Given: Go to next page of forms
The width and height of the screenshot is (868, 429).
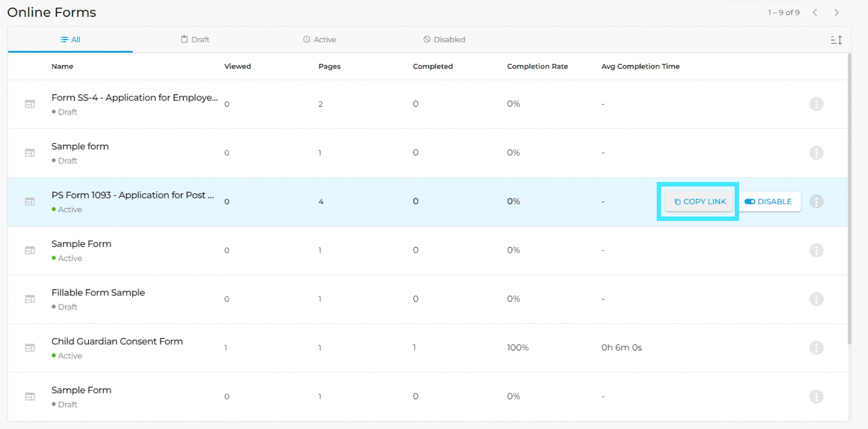Looking at the screenshot, I should coord(836,12).
